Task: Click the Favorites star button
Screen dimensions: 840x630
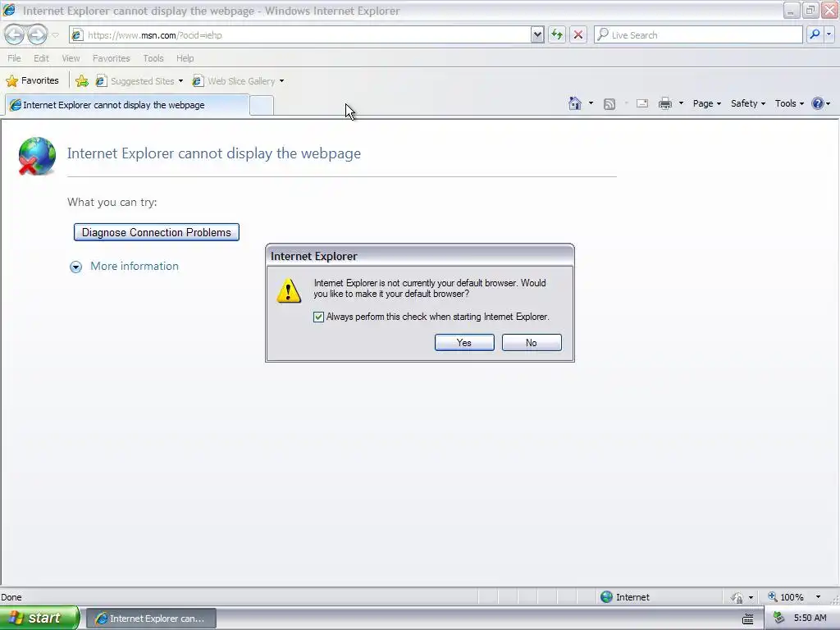Action: click(x=32, y=81)
